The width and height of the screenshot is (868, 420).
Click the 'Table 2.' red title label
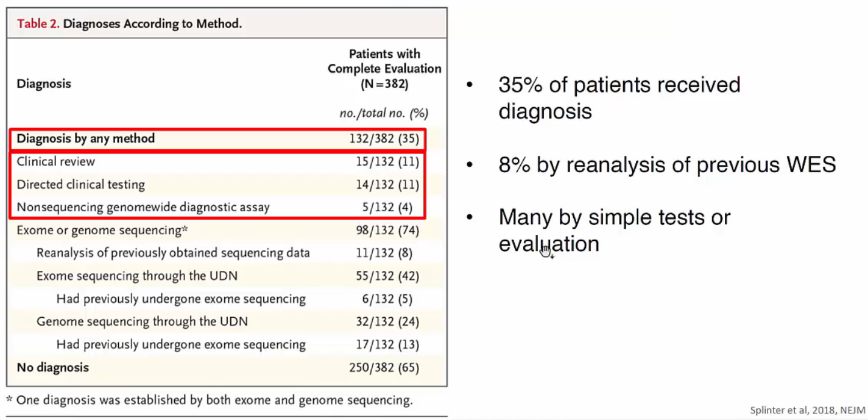pos(38,24)
